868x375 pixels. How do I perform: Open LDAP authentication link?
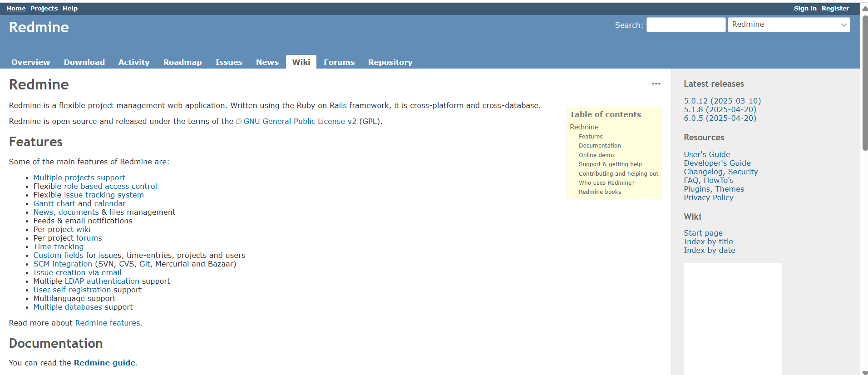coord(102,281)
